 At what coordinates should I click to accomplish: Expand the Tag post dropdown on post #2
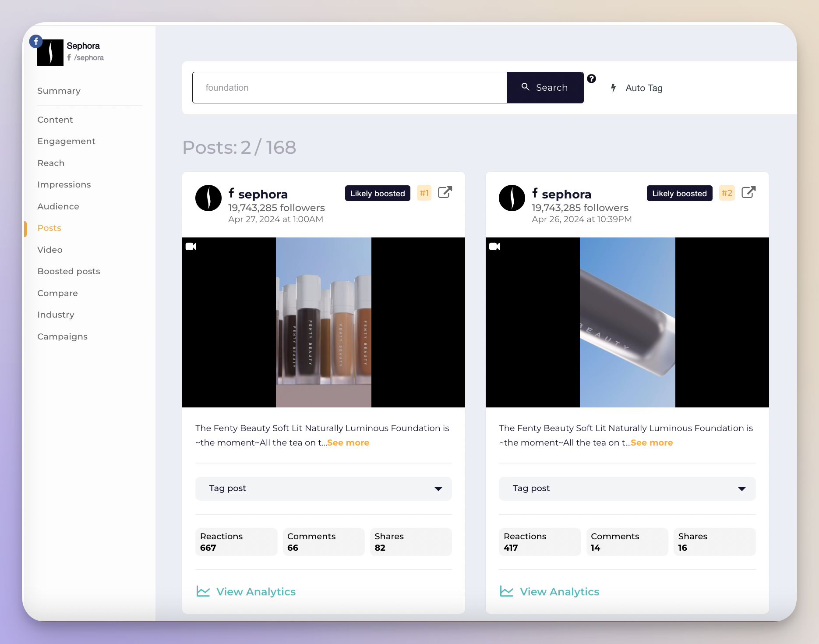(x=627, y=488)
